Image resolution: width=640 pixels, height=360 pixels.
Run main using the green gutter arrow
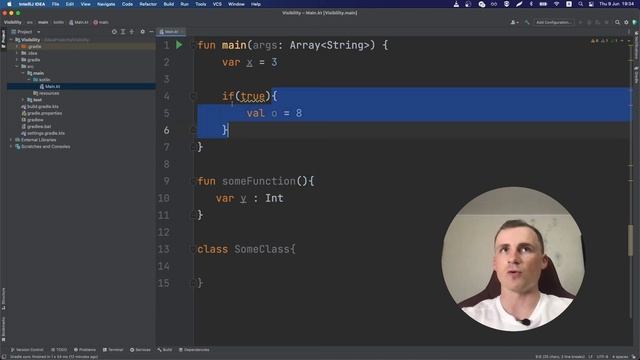coord(179,45)
